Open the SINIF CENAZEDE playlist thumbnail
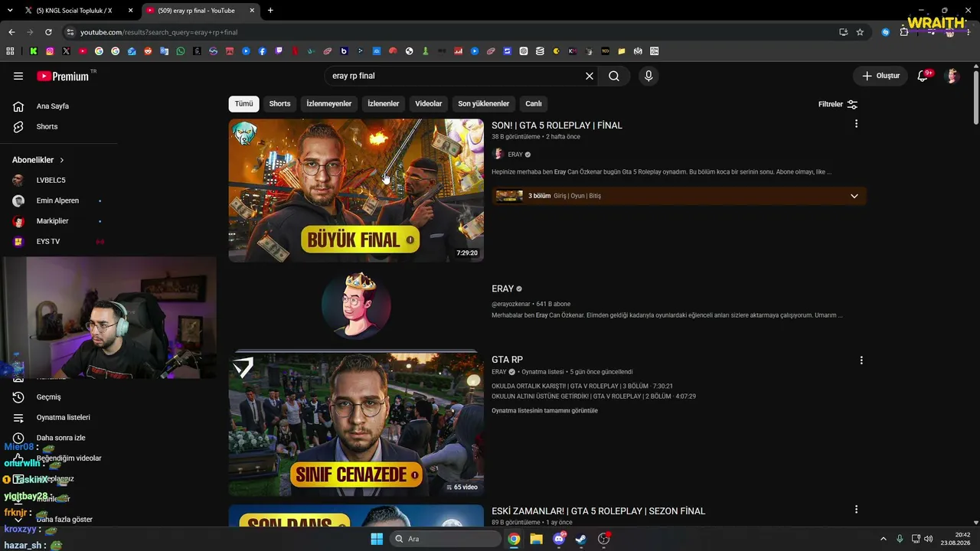Screen dimensions: 980x551 point(356,424)
